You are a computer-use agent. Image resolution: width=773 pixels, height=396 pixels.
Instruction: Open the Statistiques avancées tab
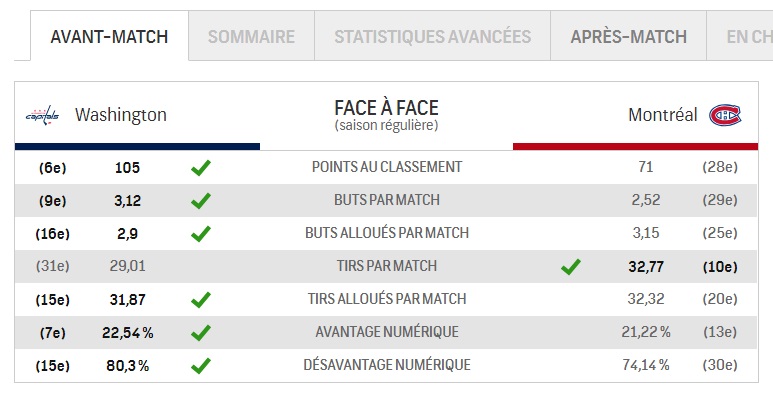pyautogui.click(x=432, y=36)
